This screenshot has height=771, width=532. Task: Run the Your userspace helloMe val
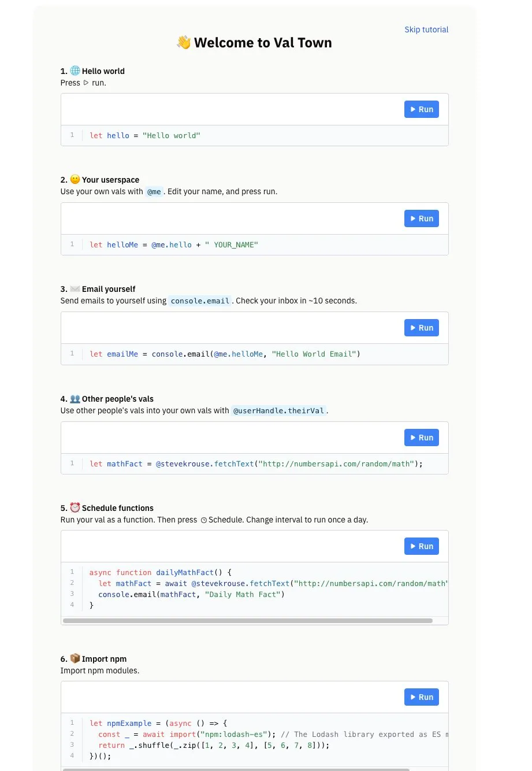click(x=421, y=218)
